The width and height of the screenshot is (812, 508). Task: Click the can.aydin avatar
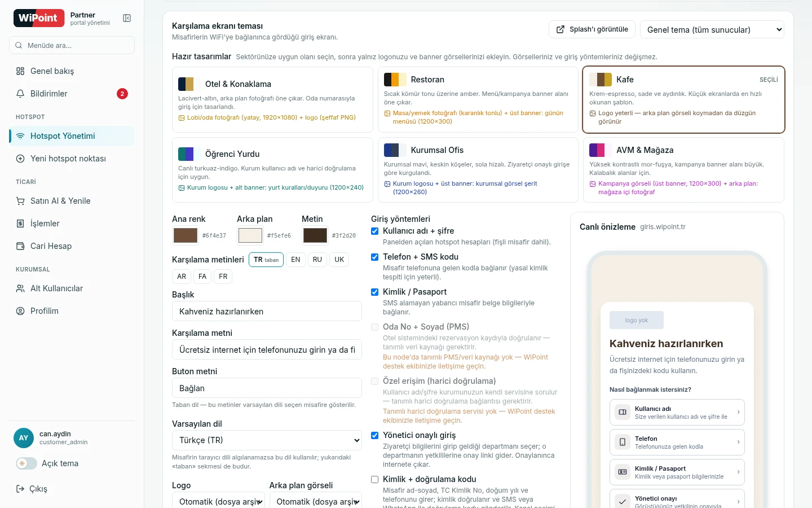pyautogui.click(x=24, y=438)
